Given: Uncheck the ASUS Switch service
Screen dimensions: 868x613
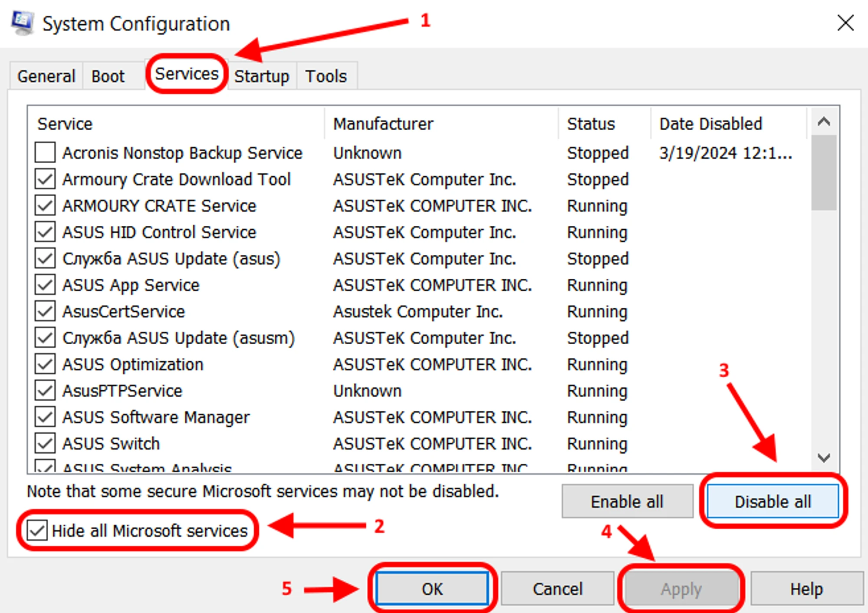Looking at the screenshot, I should coord(45,444).
